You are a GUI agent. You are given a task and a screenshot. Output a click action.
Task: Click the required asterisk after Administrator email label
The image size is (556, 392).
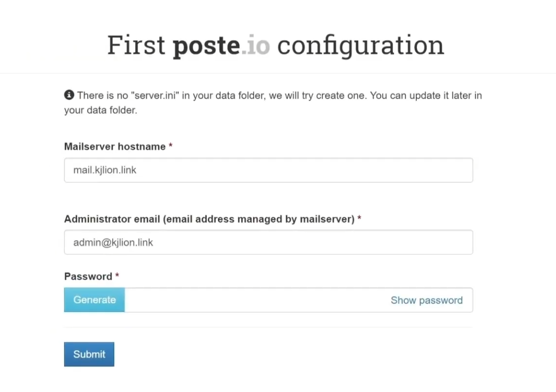pos(359,219)
